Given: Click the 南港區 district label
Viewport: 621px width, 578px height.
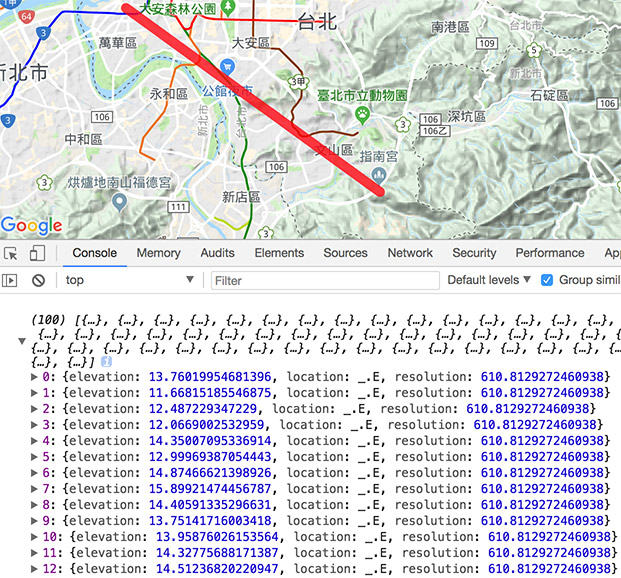Looking at the screenshot, I should pyautogui.click(x=450, y=27).
